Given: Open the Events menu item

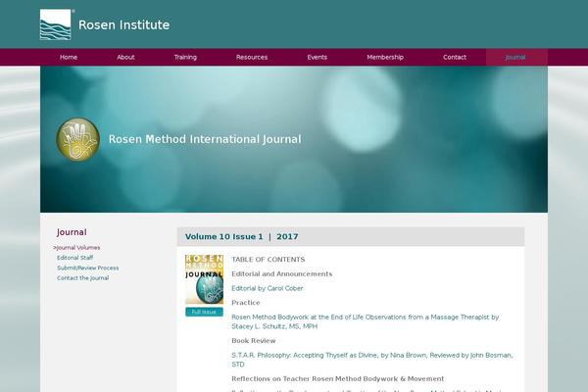Looking at the screenshot, I should [x=317, y=58].
